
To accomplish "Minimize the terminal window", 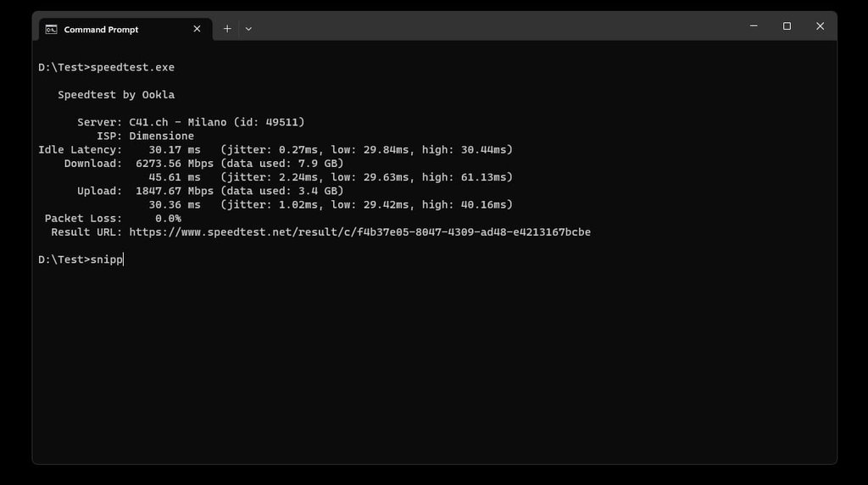I will [x=754, y=26].
